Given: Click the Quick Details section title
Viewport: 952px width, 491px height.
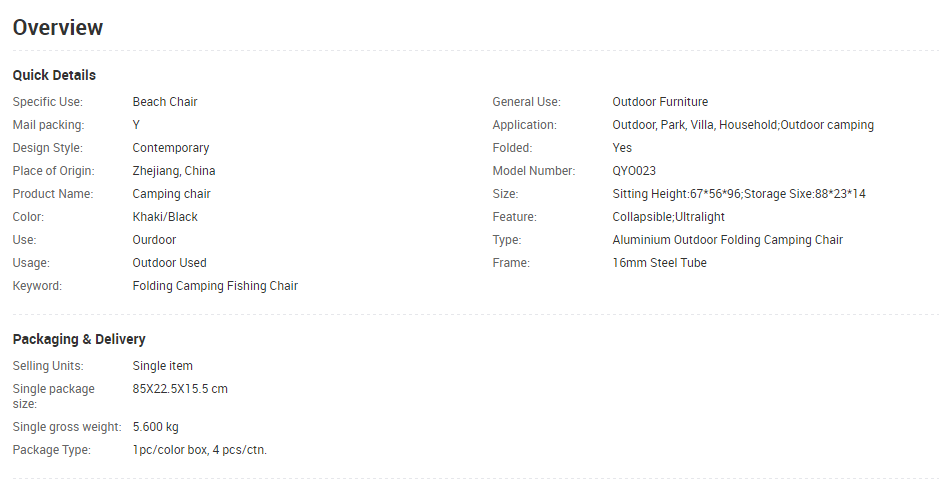Looking at the screenshot, I should click(54, 75).
